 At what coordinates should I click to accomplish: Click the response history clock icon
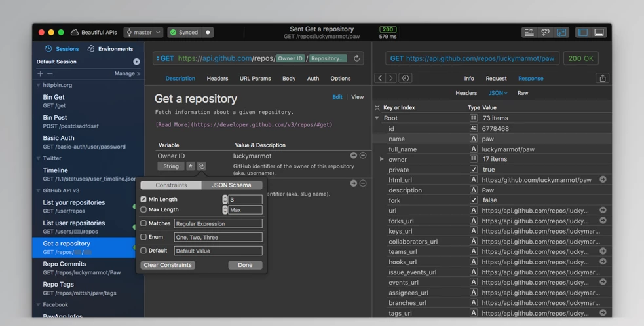[x=406, y=78]
